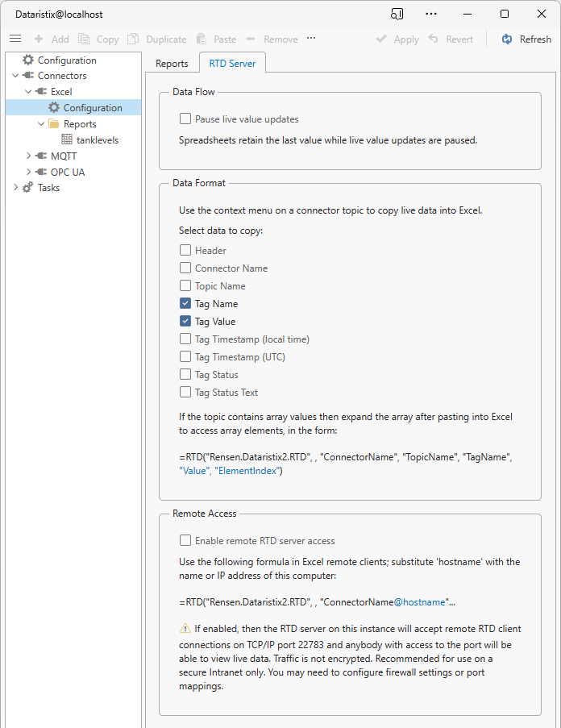Click the Add button label
Viewport: 561px width, 728px height.
(60, 39)
